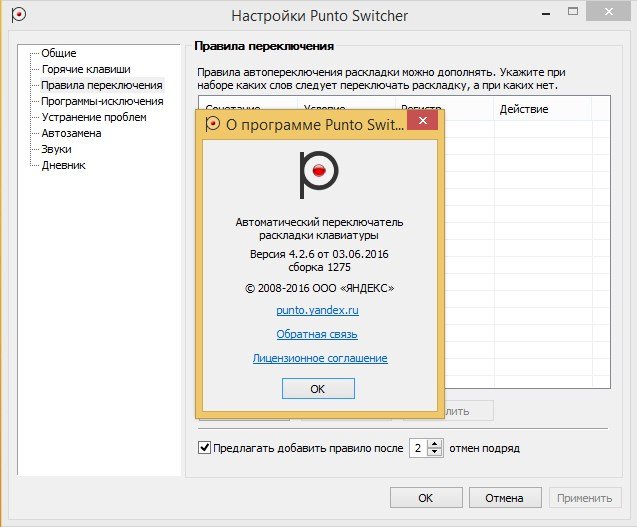Minimize the Punto Switcher settings window
The height and width of the screenshot is (527, 637).
tap(546, 14)
